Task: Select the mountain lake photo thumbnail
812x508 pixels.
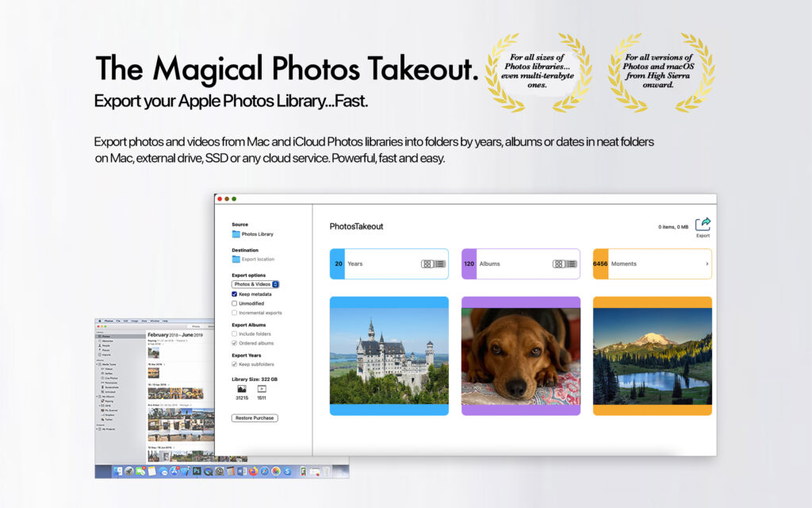Action: pyautogui.click(x=653, y=356)
